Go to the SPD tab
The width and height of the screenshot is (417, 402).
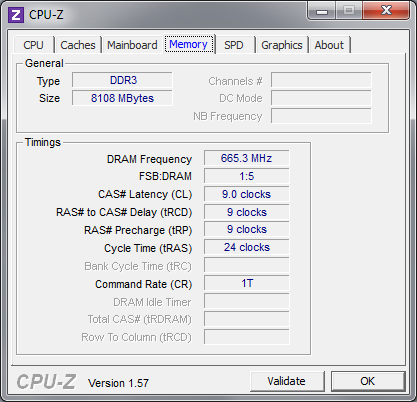click(234, 45)
